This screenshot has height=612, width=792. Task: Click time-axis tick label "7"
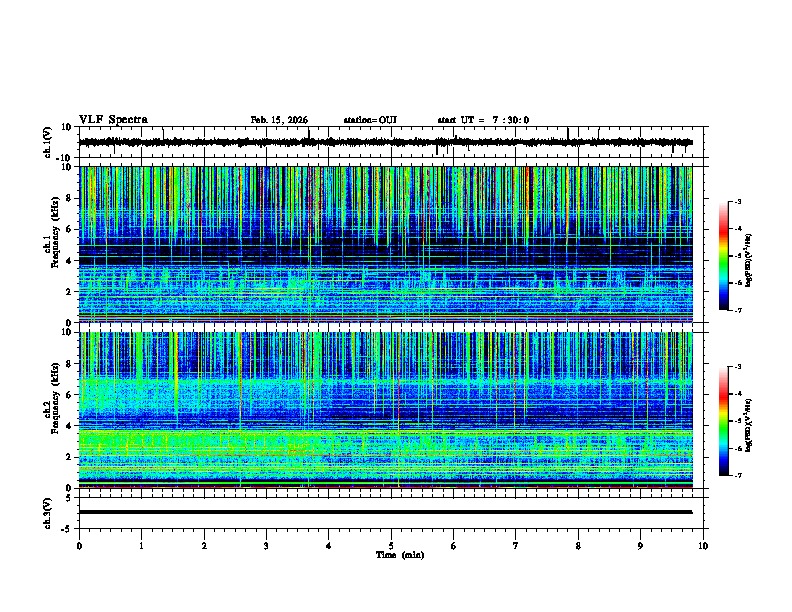coord(516,546)
